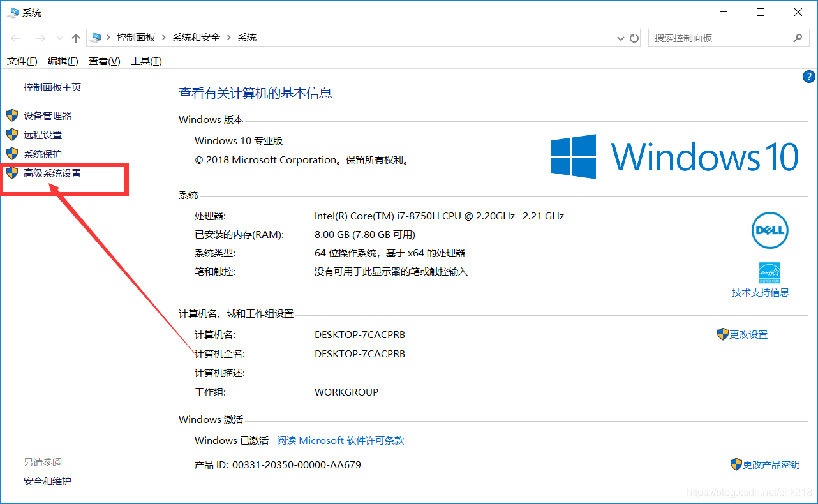Open 设备管理器 from the sidebar

[48, 115]
